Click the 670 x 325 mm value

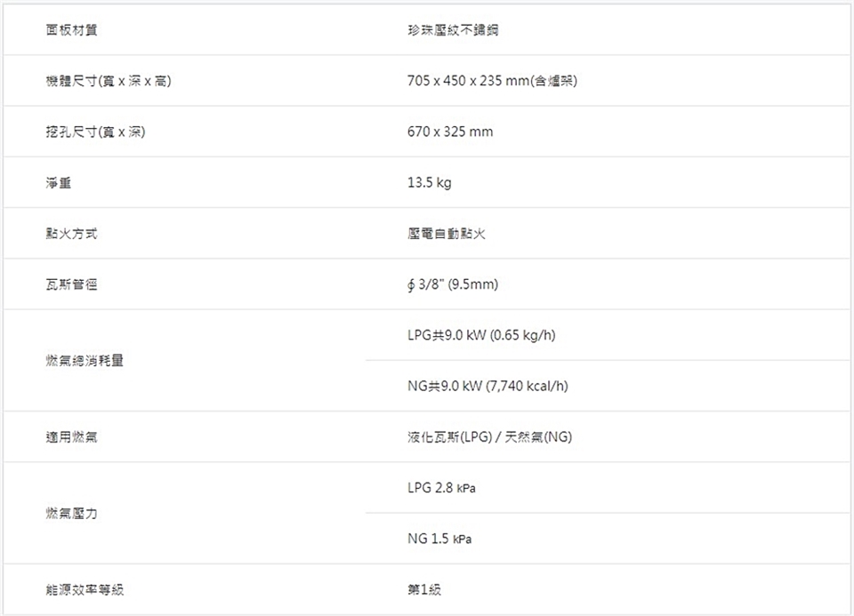(449, 132)
